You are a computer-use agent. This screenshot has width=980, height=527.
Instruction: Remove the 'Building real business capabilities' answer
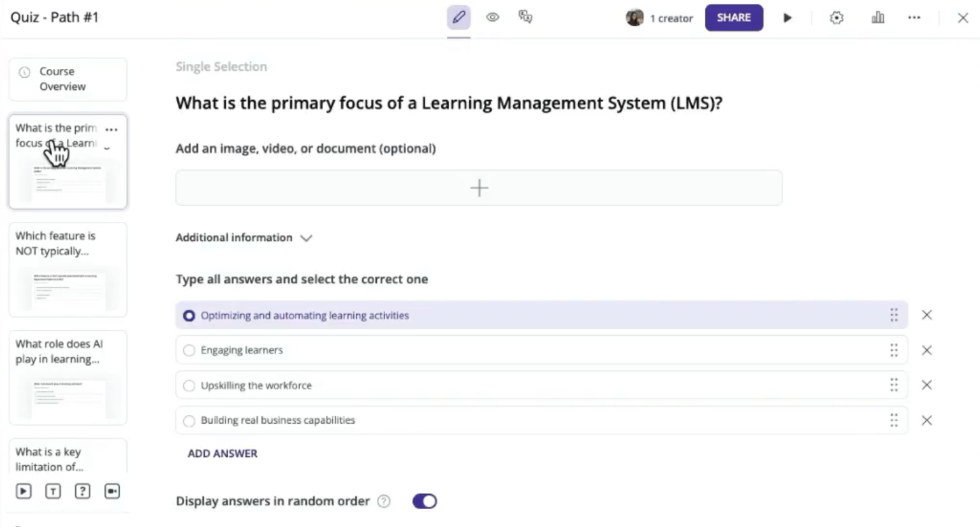click(927, 420)
